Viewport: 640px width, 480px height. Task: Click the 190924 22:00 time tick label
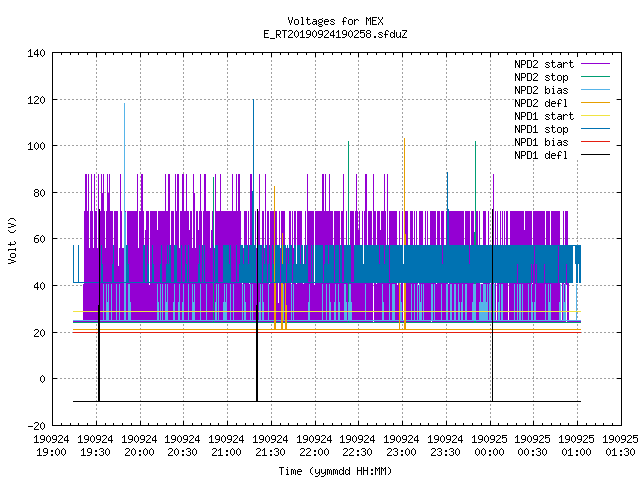pos(314,446)
